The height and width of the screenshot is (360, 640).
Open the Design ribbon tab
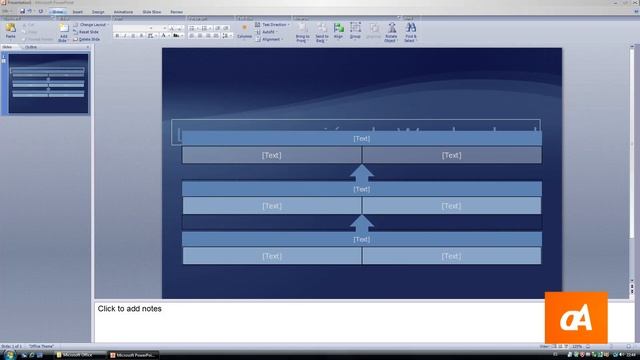[x=98, y=12]
